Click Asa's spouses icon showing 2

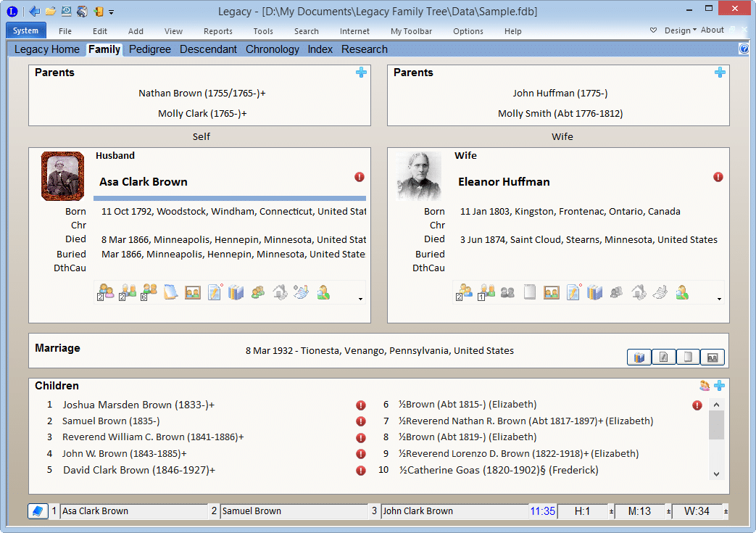pyautogui.click(x=106, y=292)
